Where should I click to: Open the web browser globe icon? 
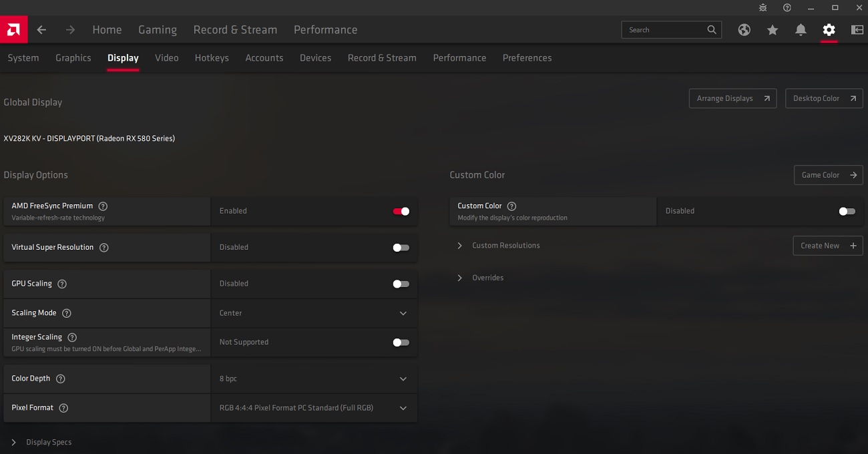(744, 29)
